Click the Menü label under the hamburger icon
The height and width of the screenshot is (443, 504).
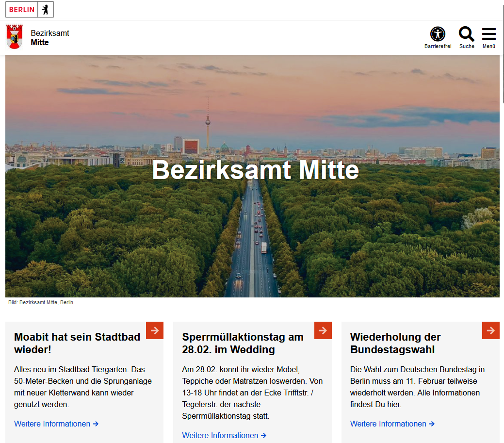[x=489, y=47]
